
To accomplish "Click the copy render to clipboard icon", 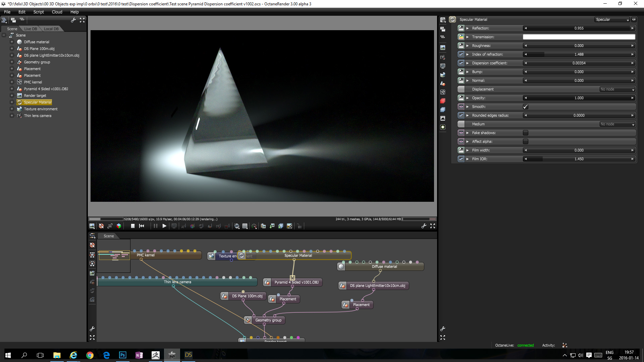I will coord(263,226).
